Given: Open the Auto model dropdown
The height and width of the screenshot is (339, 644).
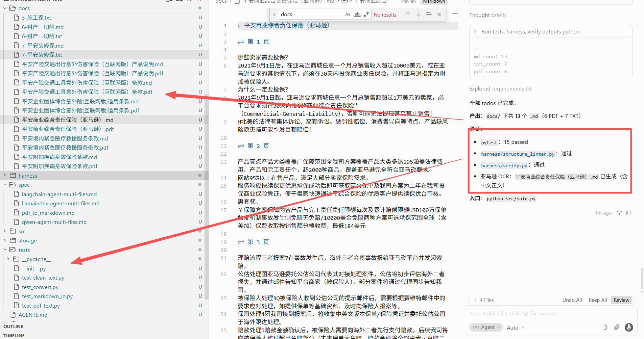Looking at the screenshot, I should tap(516, 328).
